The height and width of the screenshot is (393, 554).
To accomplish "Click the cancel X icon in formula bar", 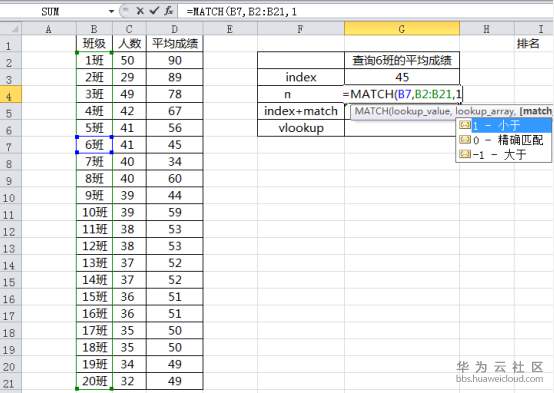I will [x=140, y=11].
